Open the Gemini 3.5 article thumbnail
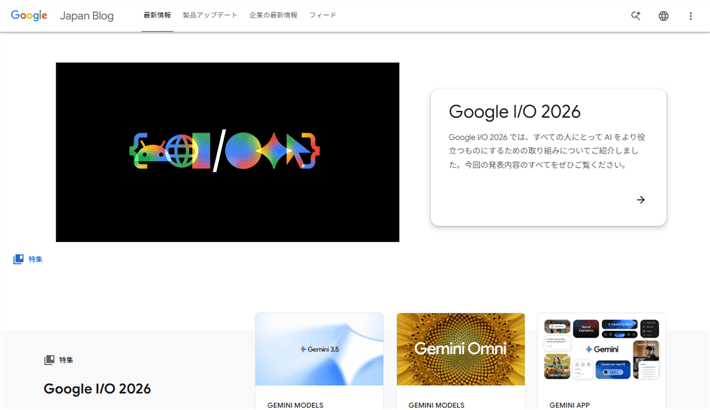 [319, 349]
